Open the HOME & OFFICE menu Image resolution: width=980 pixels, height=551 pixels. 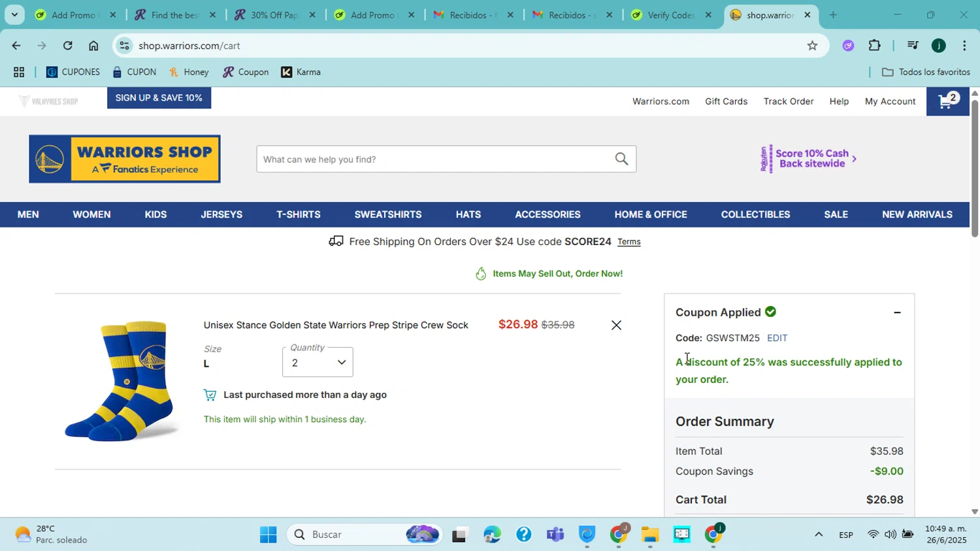651,214
